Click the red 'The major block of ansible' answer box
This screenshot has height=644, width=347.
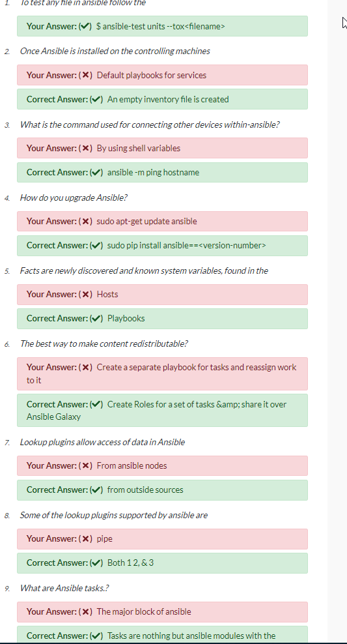click(x=162, y=612)
